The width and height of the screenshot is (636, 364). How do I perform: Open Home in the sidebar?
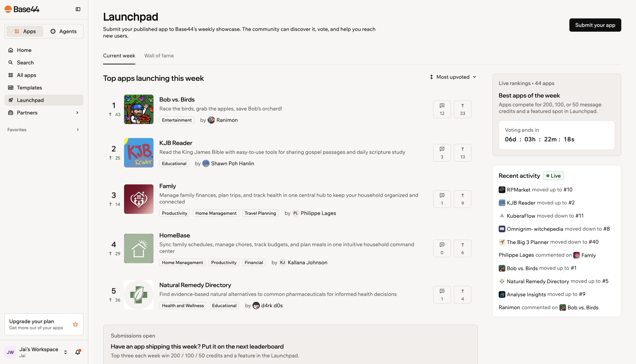[44, 50]
